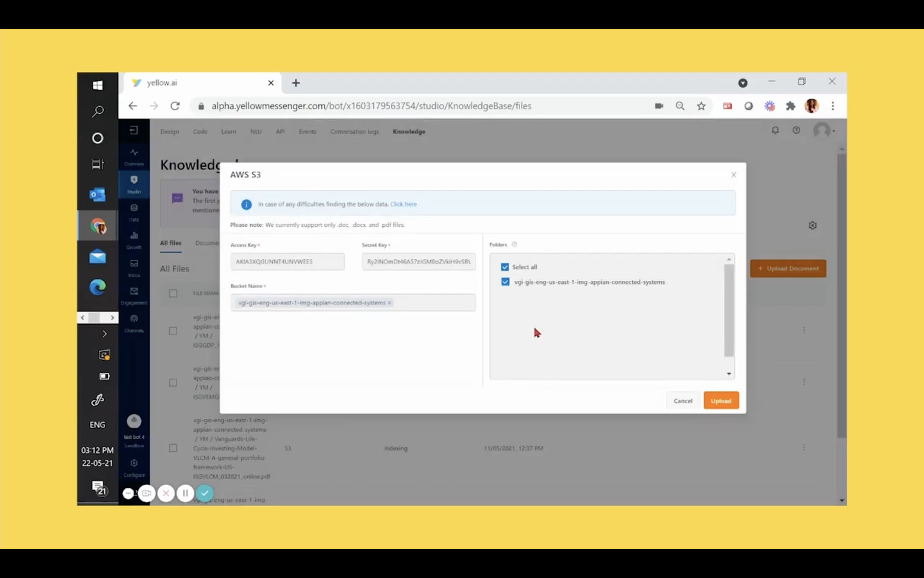Open the user profile avatar dropdown
The height and width of the screenshot is (578, 924).
click(824, 131)
